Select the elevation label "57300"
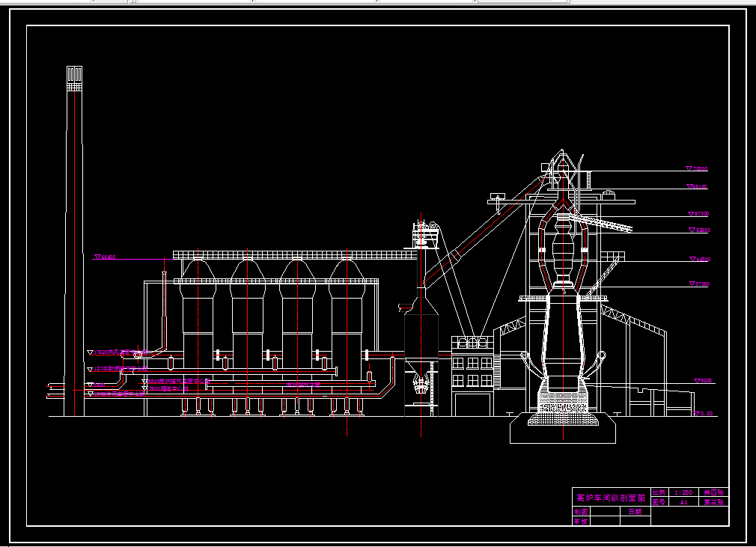Image resolution: width=756 pixels, height=547 pixels. pos(701,213)
